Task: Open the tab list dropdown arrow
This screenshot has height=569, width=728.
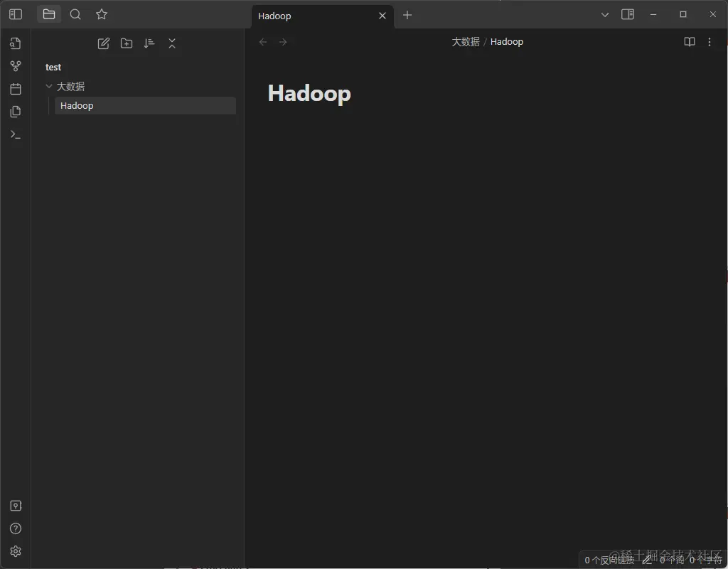Action: 604,15
